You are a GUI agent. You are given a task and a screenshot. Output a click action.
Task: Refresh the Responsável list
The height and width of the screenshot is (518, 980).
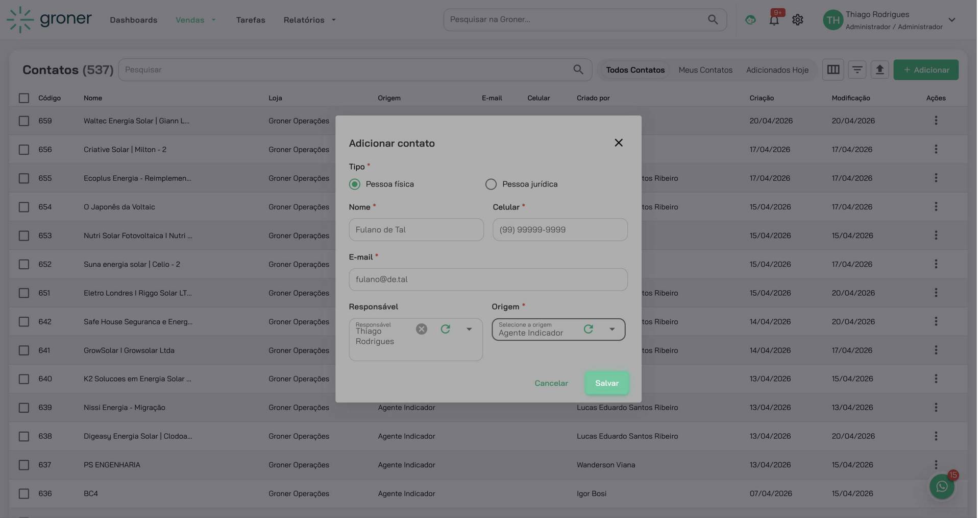445,329
